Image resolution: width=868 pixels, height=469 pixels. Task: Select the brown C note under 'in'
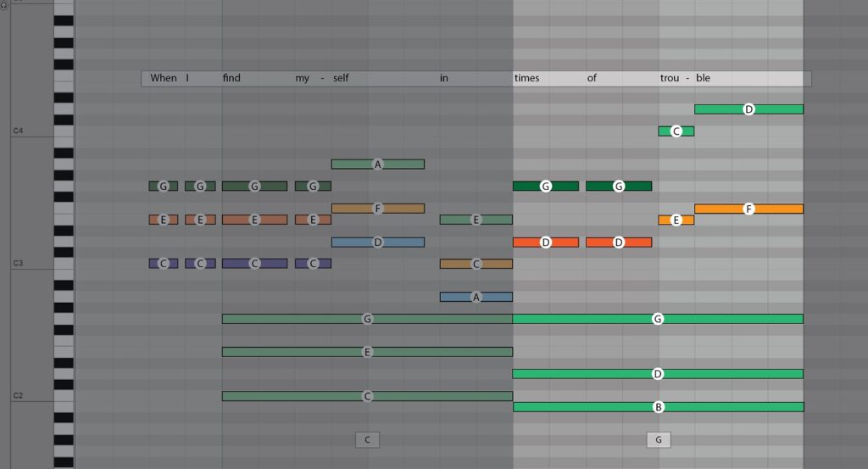click(x=476, y=264)
